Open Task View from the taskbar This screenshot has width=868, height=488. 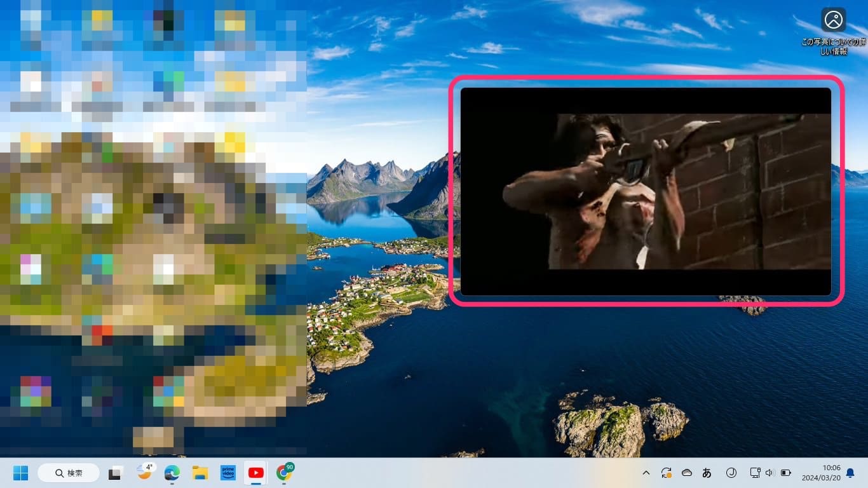coord(115,473)
